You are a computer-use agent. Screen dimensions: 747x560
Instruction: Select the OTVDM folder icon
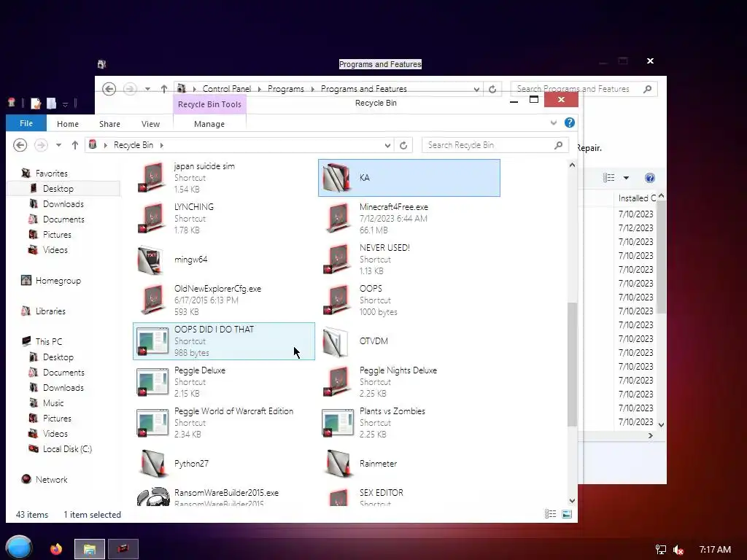(337, 341)
